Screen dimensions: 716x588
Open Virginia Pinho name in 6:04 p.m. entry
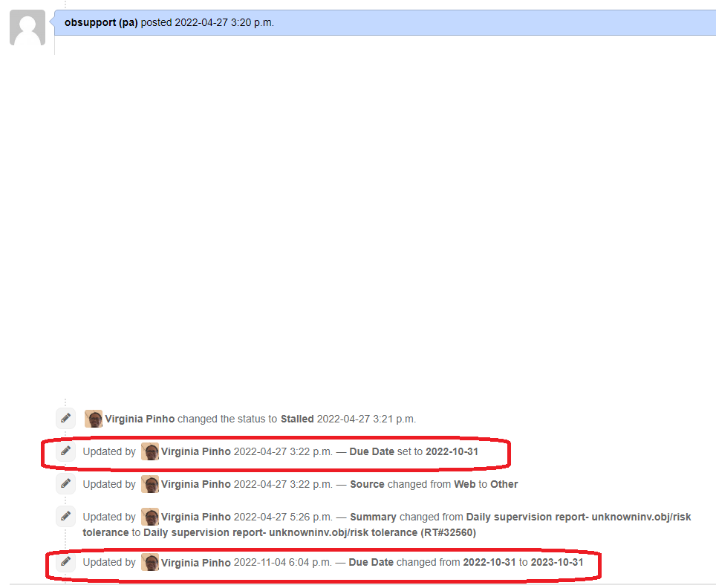point(196,562)
